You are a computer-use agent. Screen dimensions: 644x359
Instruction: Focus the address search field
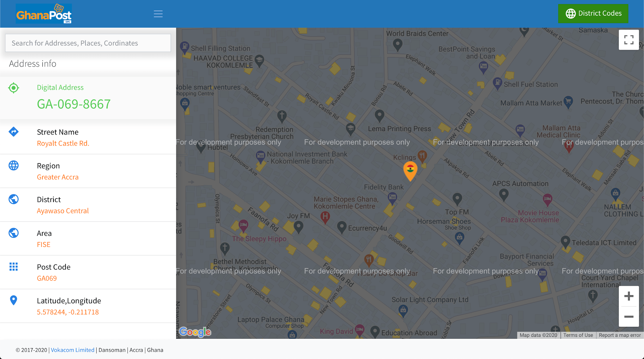[88, 43]
